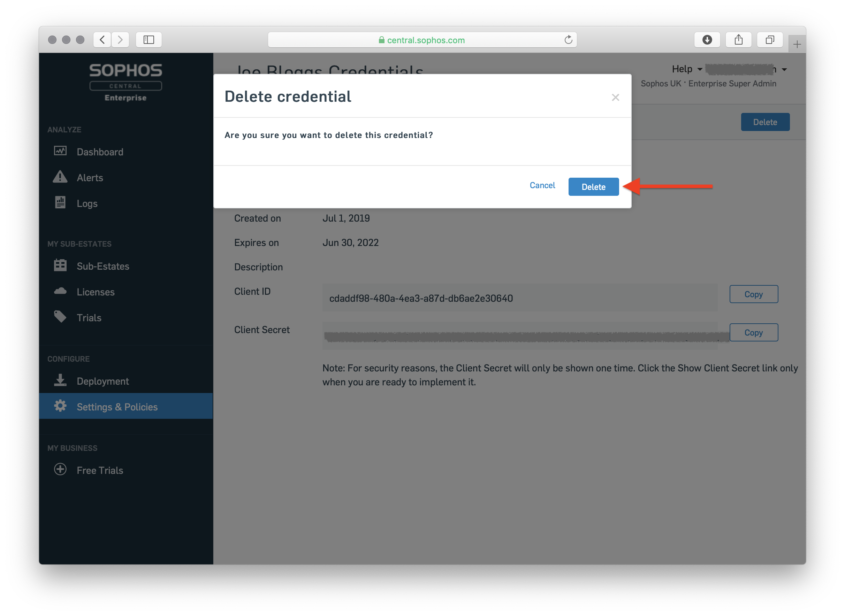Click the Client ID text field
The width and height of the screenshot is (845, 616).
coord(519,298)
